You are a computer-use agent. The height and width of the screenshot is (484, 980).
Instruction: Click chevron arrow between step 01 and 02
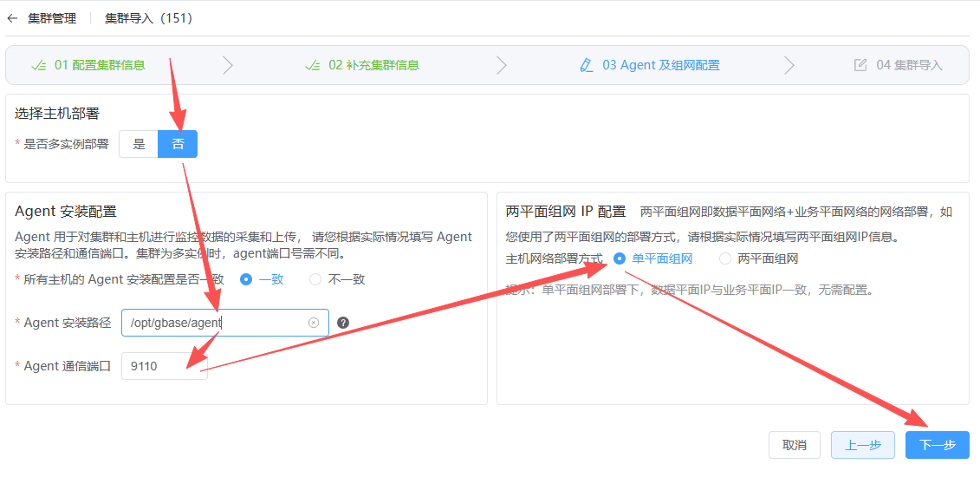[228, 65]
